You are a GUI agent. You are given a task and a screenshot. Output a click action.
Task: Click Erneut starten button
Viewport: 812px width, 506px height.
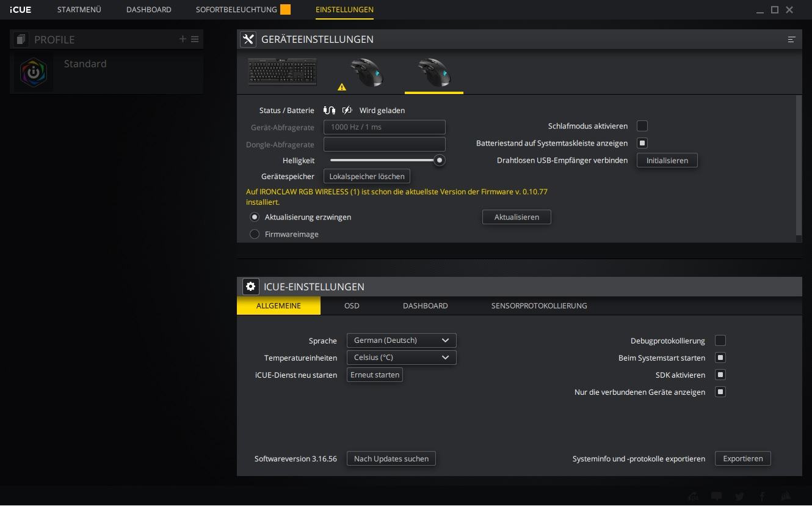375,375
